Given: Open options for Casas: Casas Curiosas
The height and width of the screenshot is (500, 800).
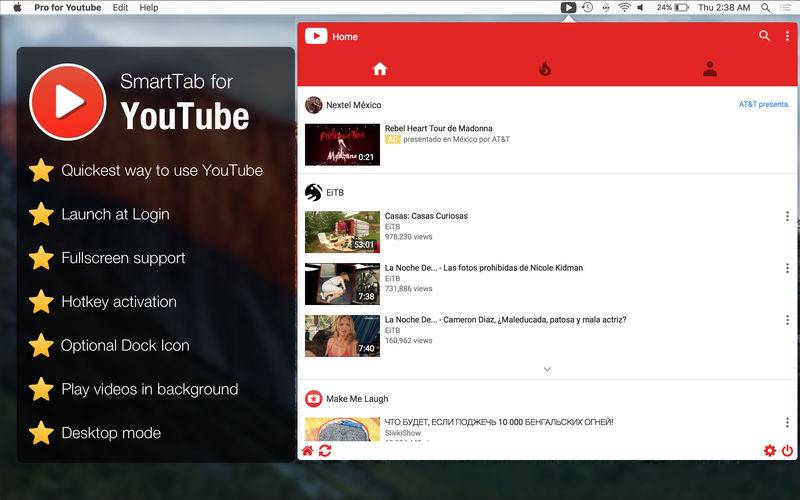Looking at the screenshot, I should point(787,216).
